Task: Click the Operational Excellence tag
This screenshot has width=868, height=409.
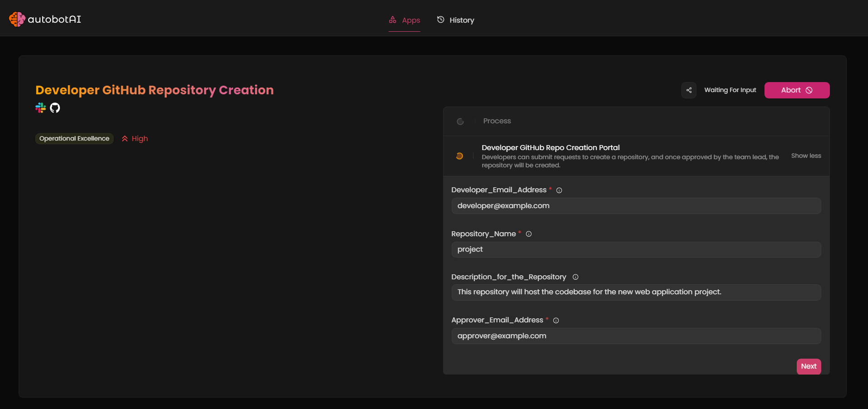Action: point(74,138)
